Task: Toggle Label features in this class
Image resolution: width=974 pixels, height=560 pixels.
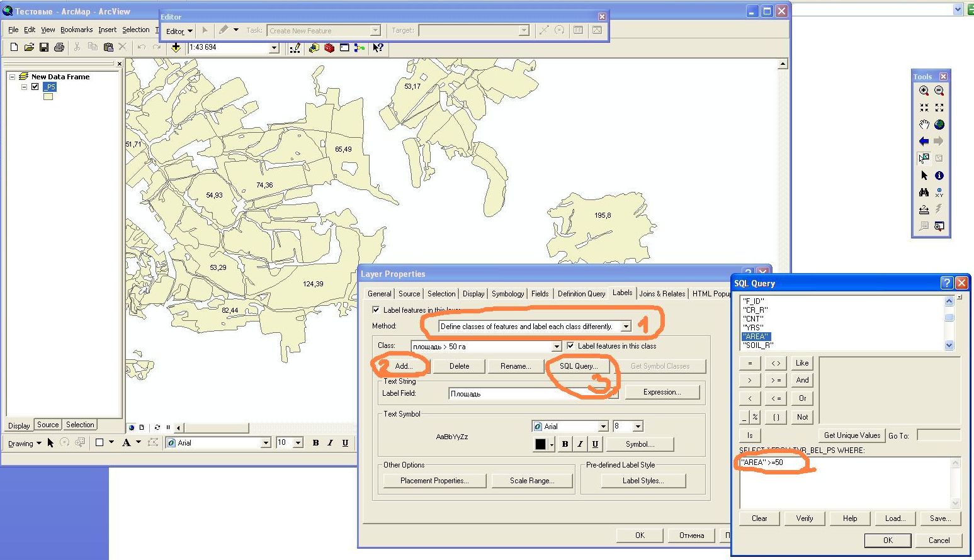Action: [x=570, y=345]
